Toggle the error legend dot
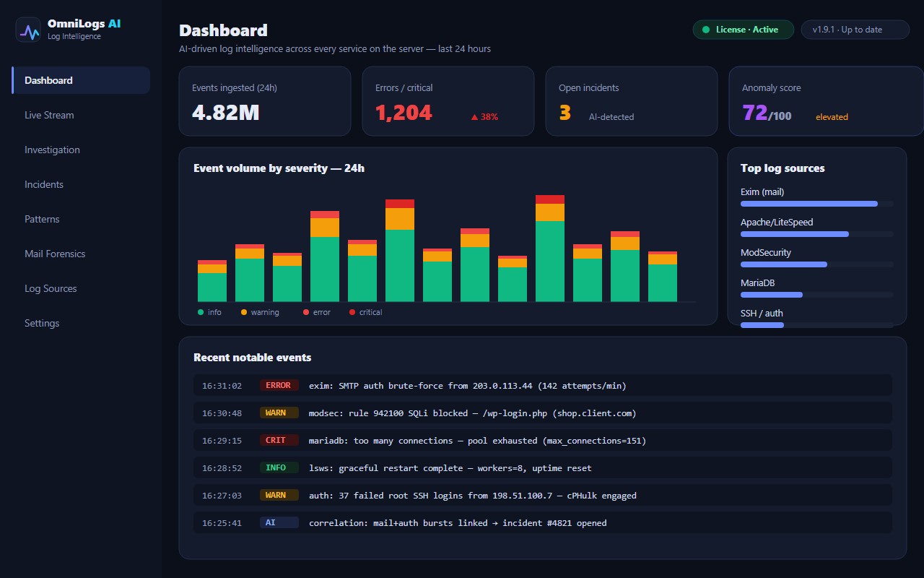Image resolution: width=924 pixels, height=578 pixels. pyautogui.click(x=306, y=312)
